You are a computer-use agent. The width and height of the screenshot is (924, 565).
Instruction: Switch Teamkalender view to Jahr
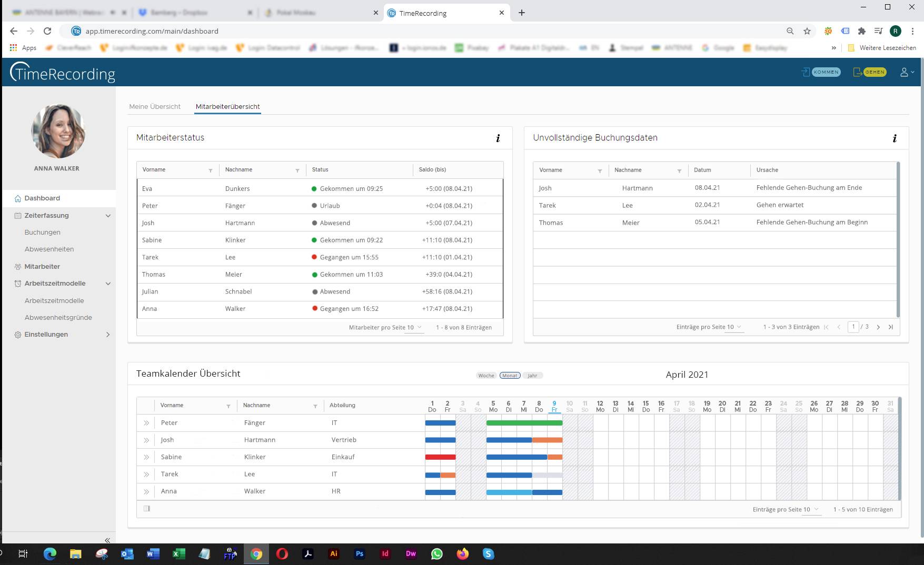pyautogui.click(x=532, y=376)
